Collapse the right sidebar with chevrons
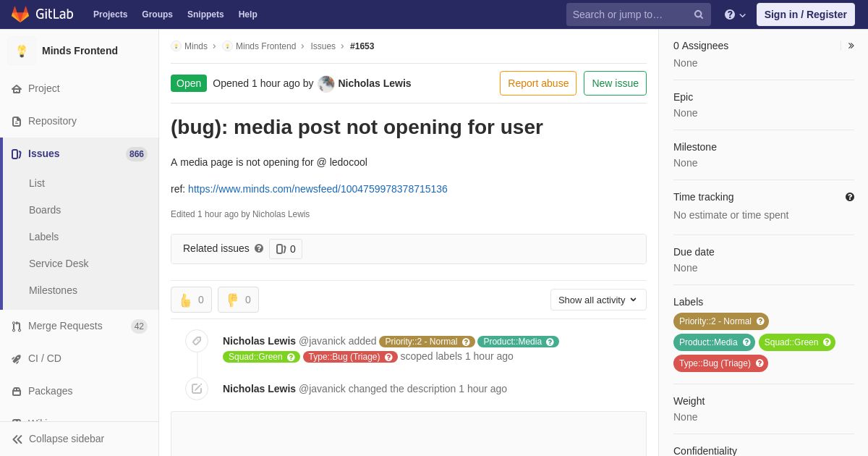 (851, 46)
